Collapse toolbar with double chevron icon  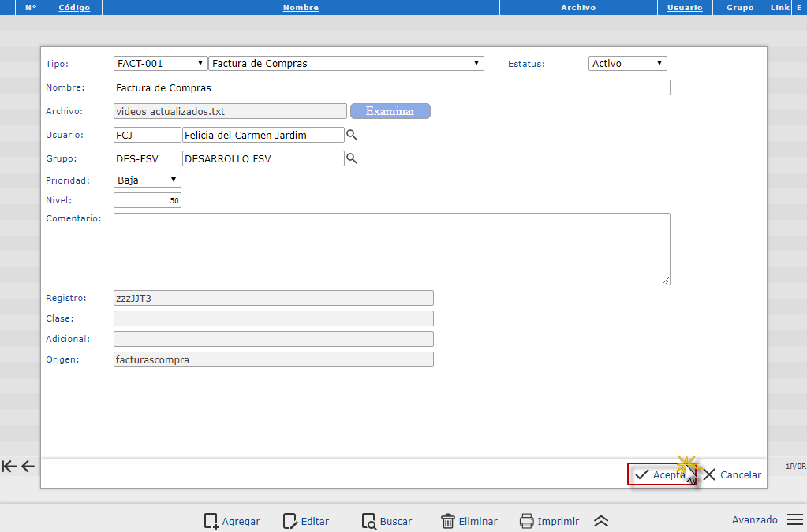click(x=601, y=521)
